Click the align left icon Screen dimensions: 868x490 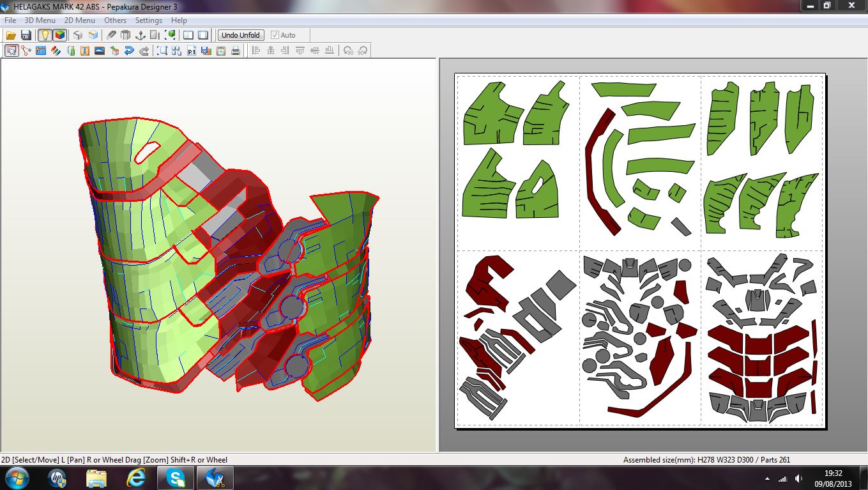pyautogui.click(x=256, y=50)
